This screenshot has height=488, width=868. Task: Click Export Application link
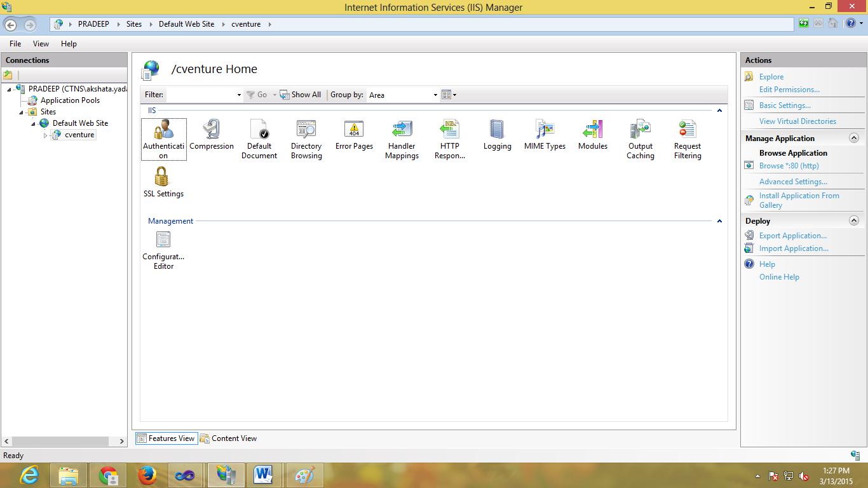click(x=793, y=236)
